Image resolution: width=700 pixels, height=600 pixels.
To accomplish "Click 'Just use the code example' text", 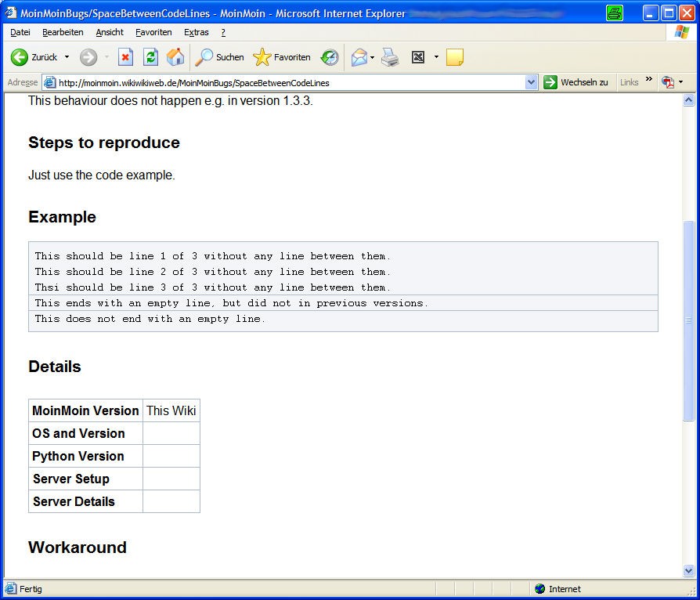I will 102,175.
